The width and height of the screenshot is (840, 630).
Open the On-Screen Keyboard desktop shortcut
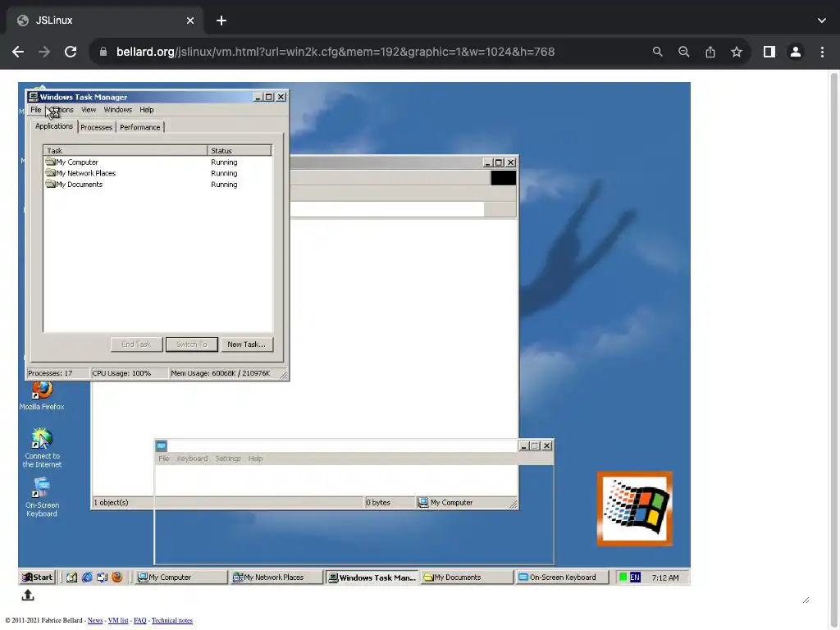pos(42,497)
